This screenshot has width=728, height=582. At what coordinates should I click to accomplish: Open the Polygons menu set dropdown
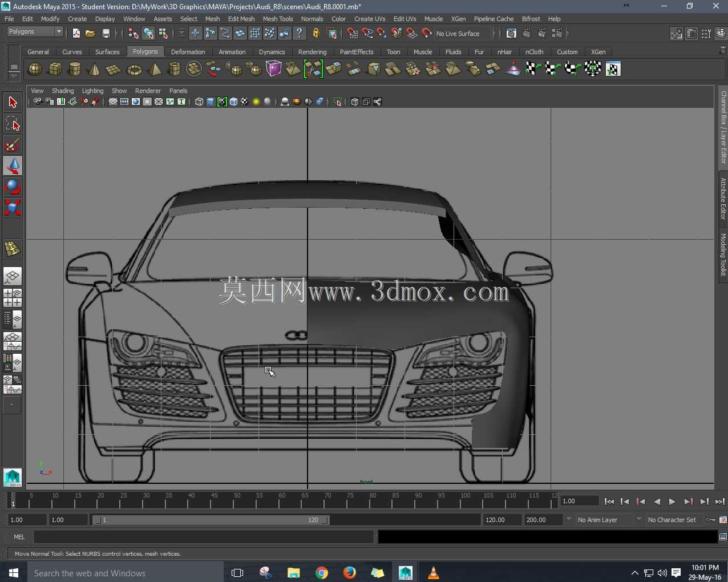pos(35,32)
